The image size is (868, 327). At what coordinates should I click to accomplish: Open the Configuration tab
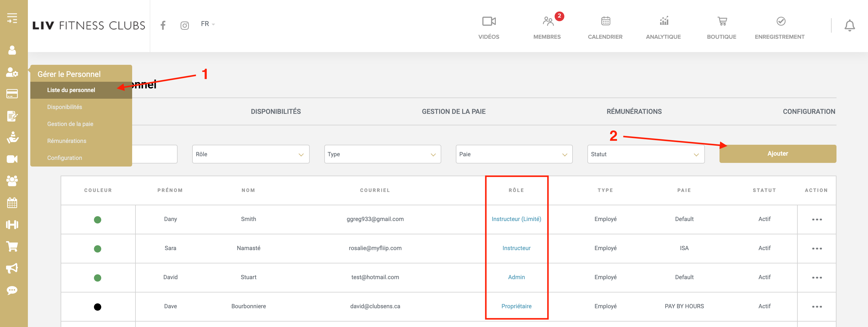tap(808, 111)
